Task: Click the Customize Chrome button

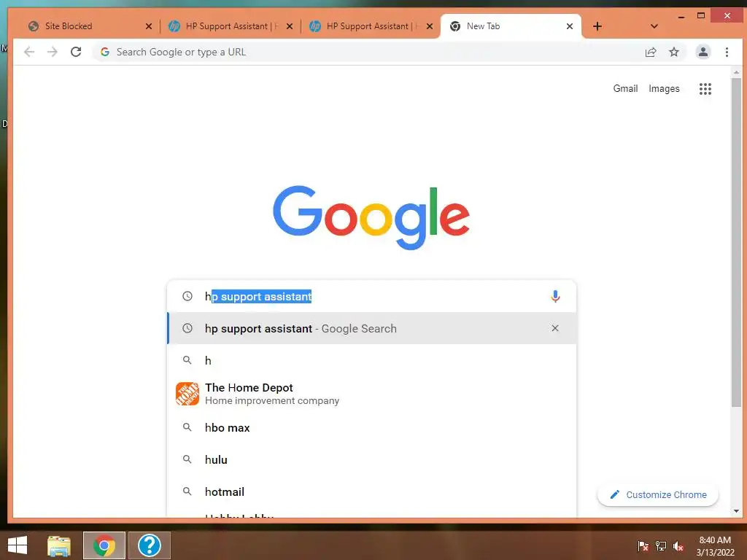Action: click(x=657, y=495)
